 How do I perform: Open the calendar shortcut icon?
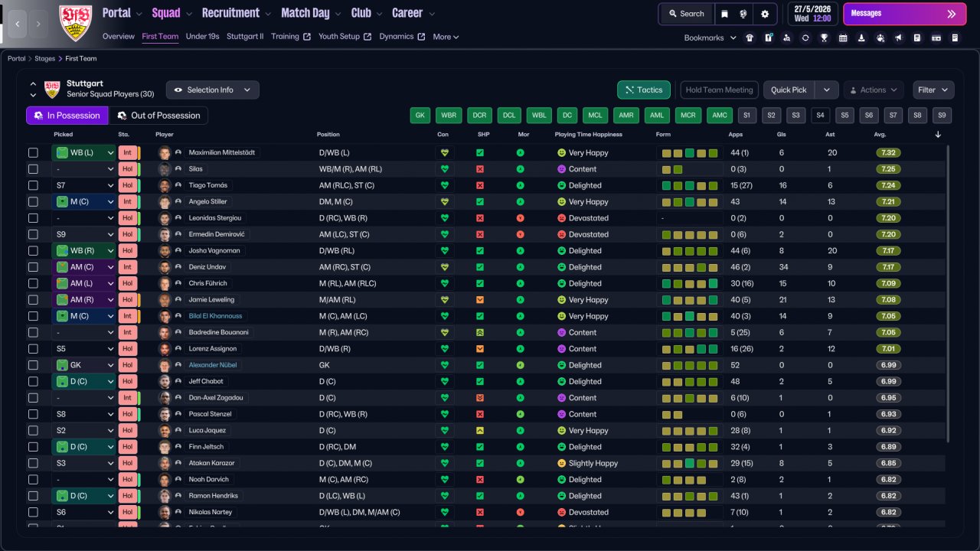(843, 37)
